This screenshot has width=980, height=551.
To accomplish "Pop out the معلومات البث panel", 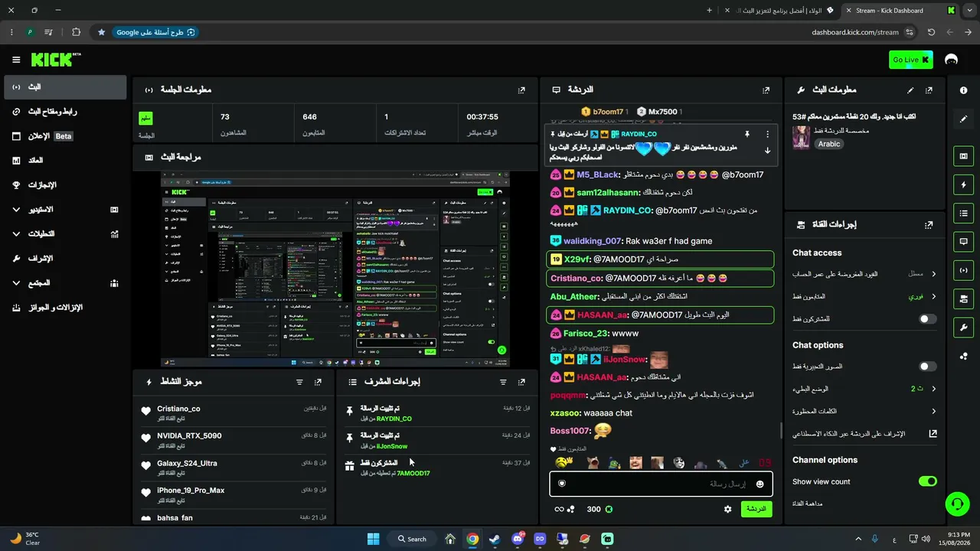I will pos(929,90).
